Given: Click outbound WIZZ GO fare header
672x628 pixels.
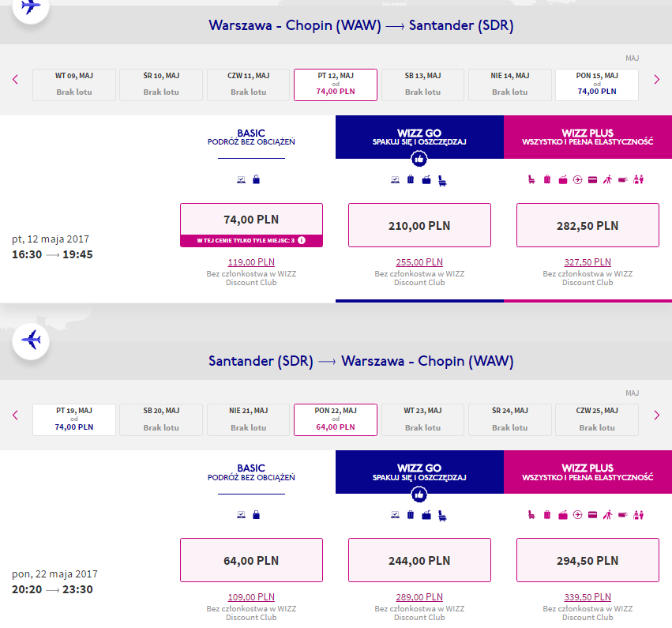Looking at the screenshot, I should (419, 137).
